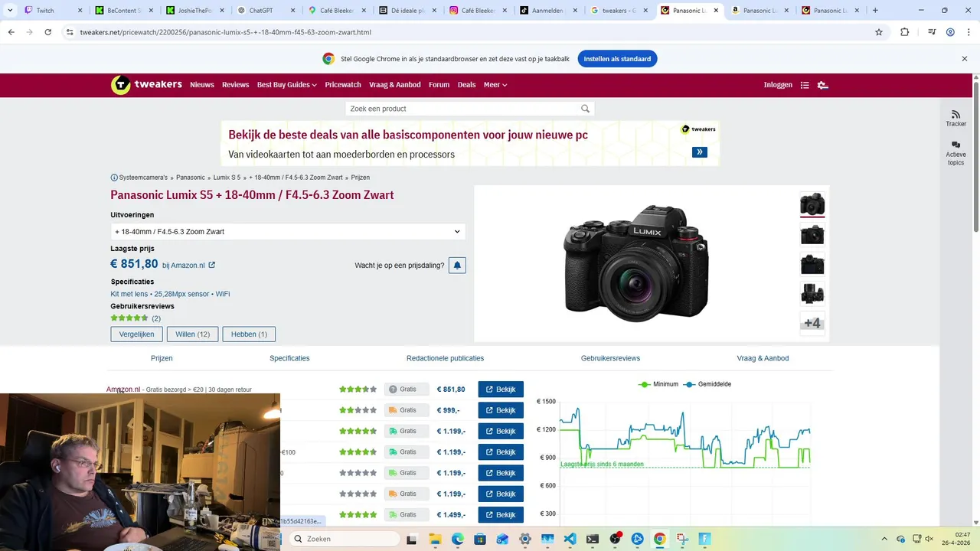Toggle the Gemiddelde series in the chart legend
980x551 pixels.
[707, 384]
